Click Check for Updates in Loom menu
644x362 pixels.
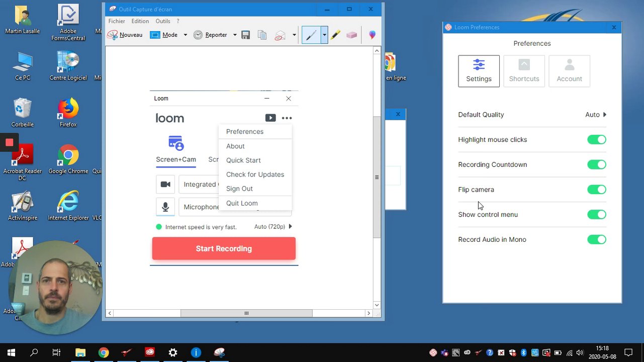coord(255,174)
